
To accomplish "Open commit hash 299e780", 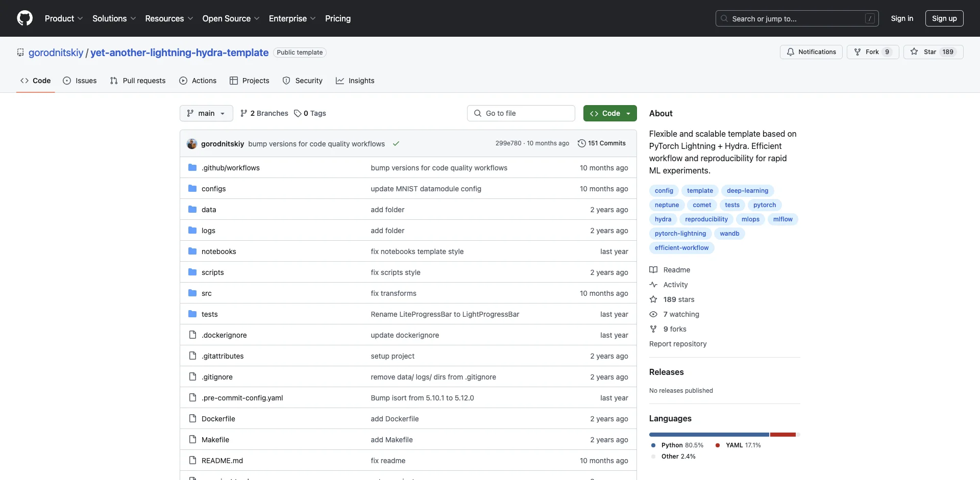I will (508, 143).
